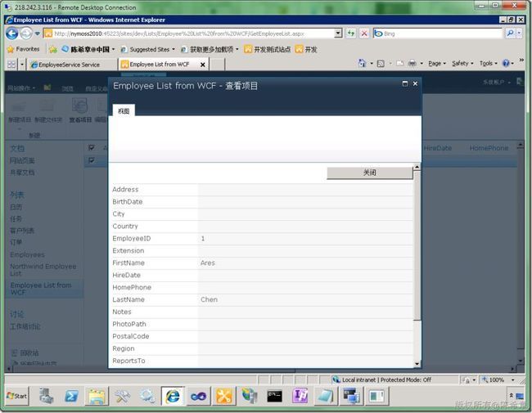Open Server Manager taskbar icon
532x413 pixels.
click(46, 396)
